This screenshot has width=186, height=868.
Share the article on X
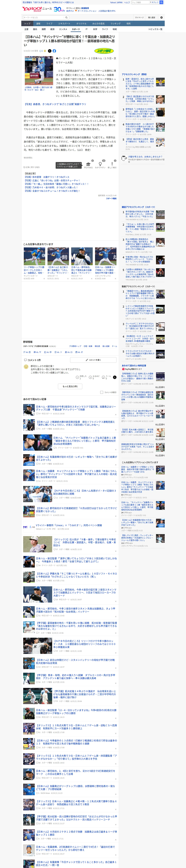click(x=50, y=51)
